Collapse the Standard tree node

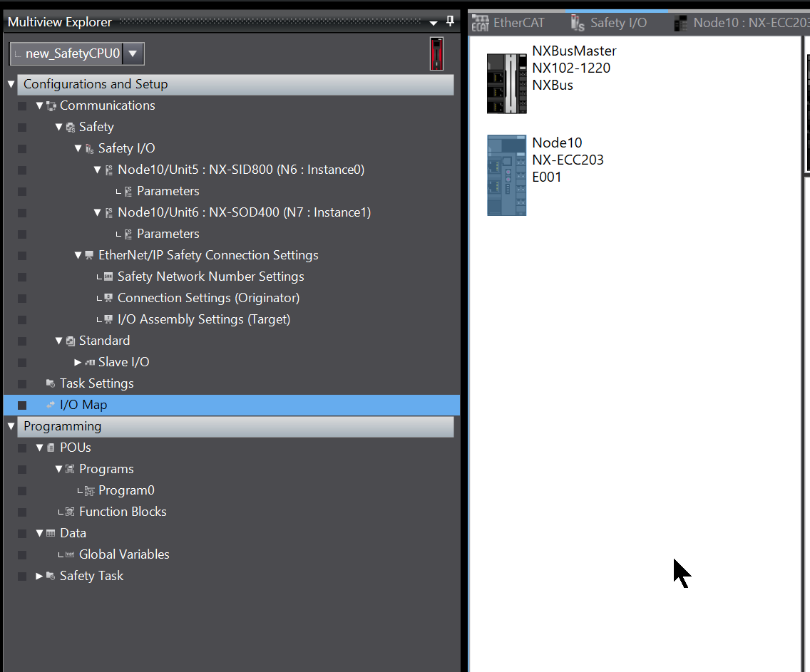58,341
